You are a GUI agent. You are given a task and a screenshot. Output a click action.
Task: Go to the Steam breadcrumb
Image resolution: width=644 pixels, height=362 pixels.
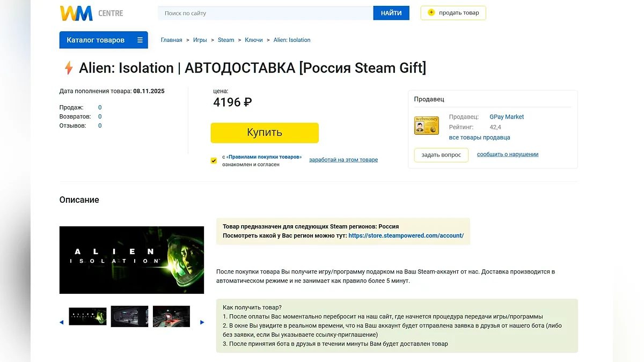click(x=226, y=40)
